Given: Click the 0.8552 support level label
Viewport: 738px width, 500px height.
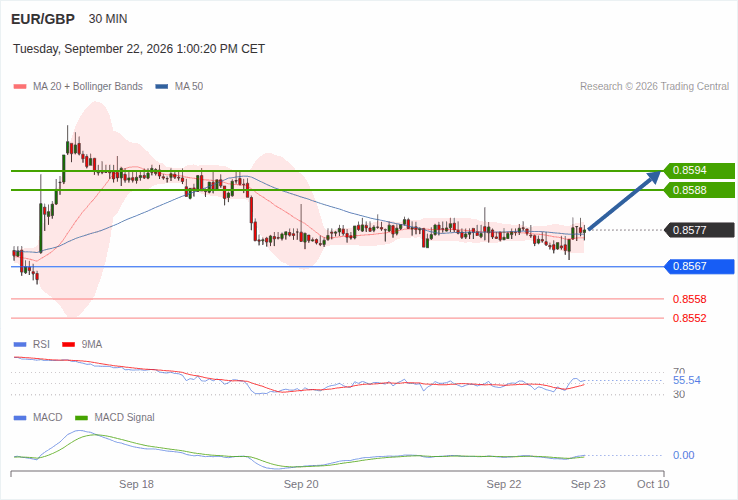Looking at the screenshot, I should [x=690, y=318].
